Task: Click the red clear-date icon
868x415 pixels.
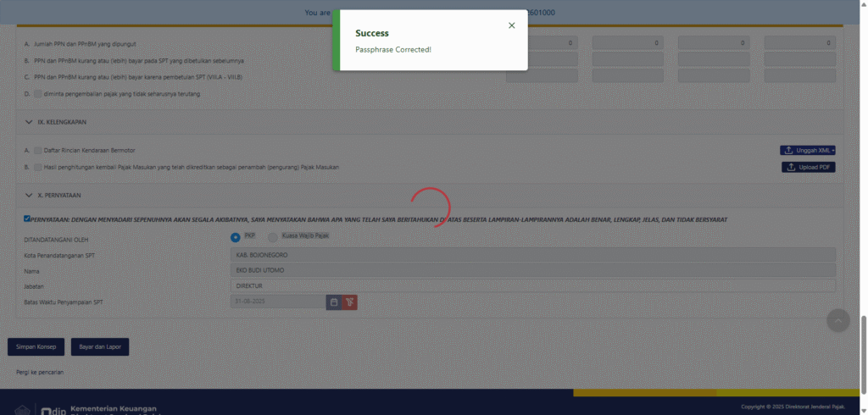Action: click(x=350, y=302)
